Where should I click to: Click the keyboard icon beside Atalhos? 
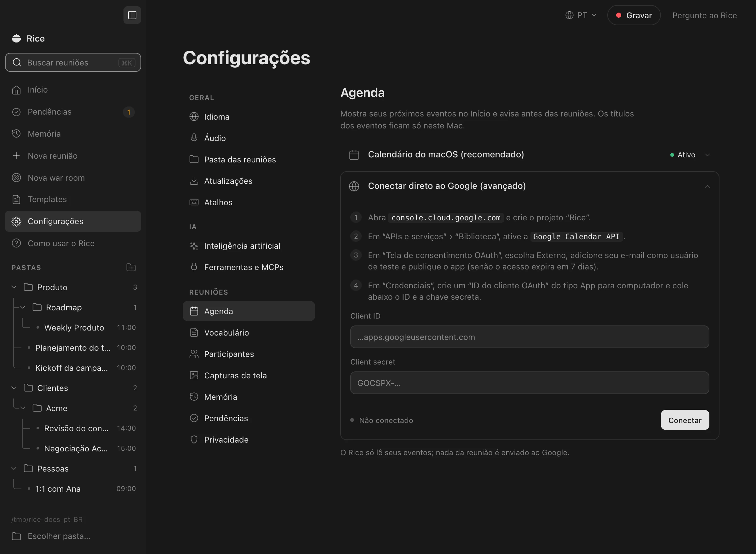(x=194, y=202)
